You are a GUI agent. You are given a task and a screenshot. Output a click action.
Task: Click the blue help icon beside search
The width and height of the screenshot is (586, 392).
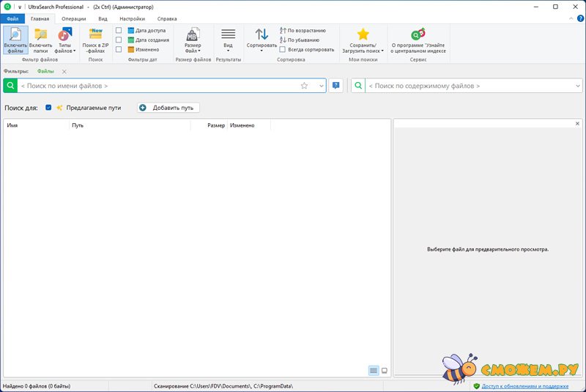click(335, 86)
